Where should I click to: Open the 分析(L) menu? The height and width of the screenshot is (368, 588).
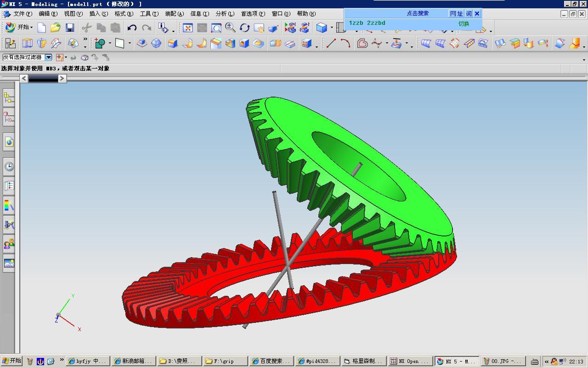coord(225,14)
